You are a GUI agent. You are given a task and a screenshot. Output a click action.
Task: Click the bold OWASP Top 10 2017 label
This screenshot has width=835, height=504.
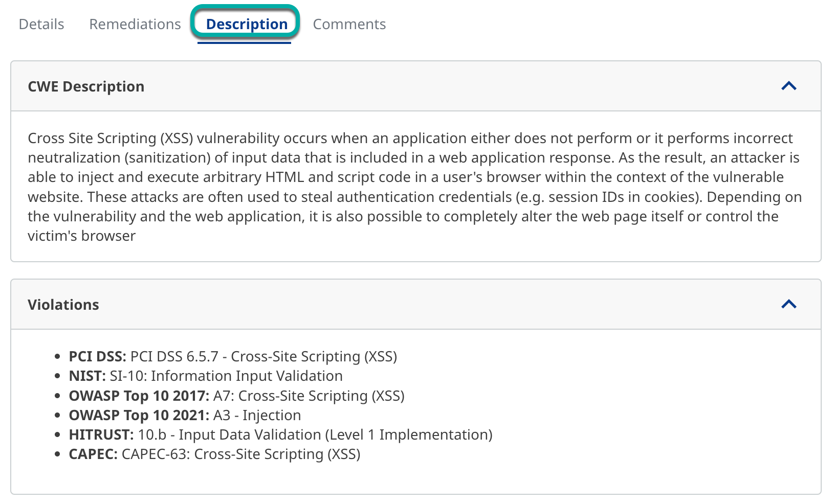point(139,396)
